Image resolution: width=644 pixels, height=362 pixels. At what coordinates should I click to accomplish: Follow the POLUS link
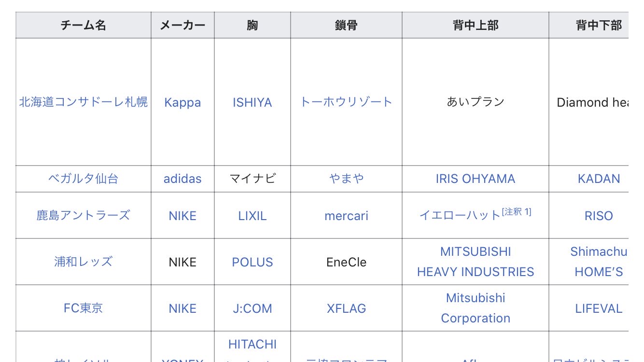[252, 262]
